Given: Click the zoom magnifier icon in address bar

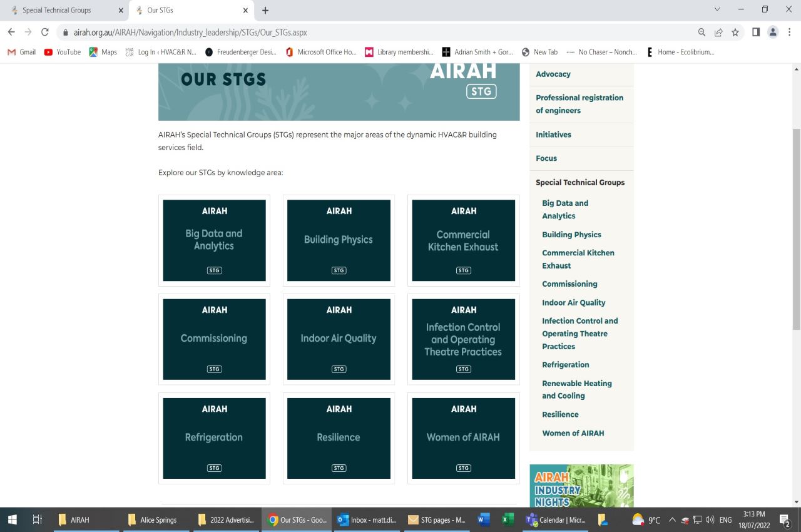Looking at the screenshot, I should [x=702, y=32].
